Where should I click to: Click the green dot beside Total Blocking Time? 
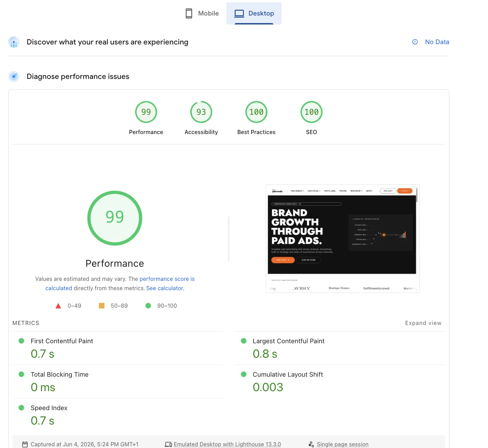pyautogui.click(x=21, y=374)
